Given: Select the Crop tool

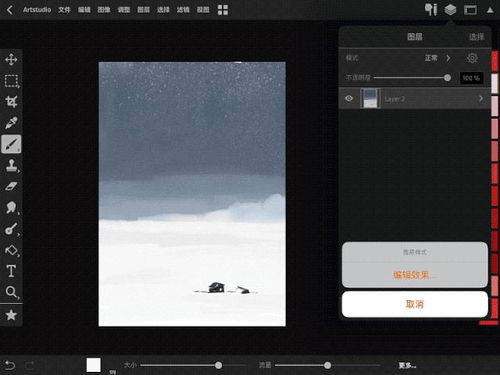Looking at the screenshot, I should point(11,102).
